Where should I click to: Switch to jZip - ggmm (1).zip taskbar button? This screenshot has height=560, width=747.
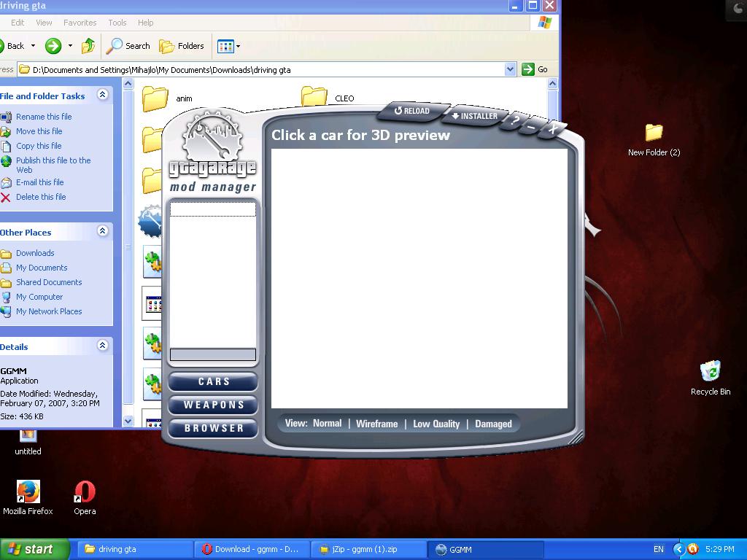[x=368, y=549]
